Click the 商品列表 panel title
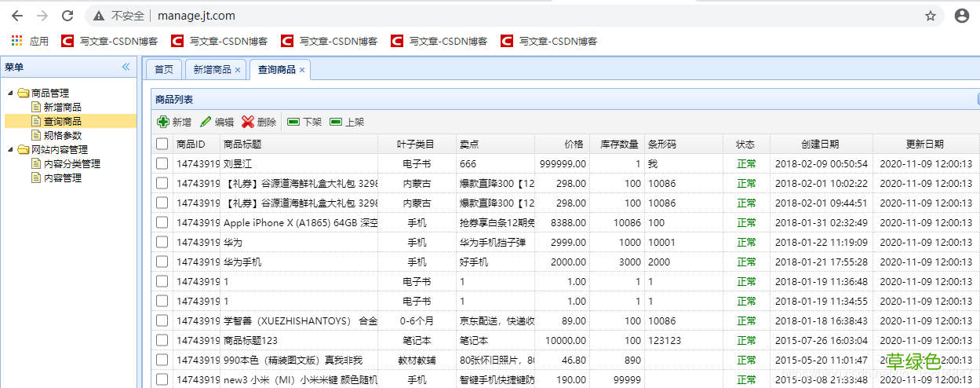This screenshot has width=980, height=388. coord(174,100)
